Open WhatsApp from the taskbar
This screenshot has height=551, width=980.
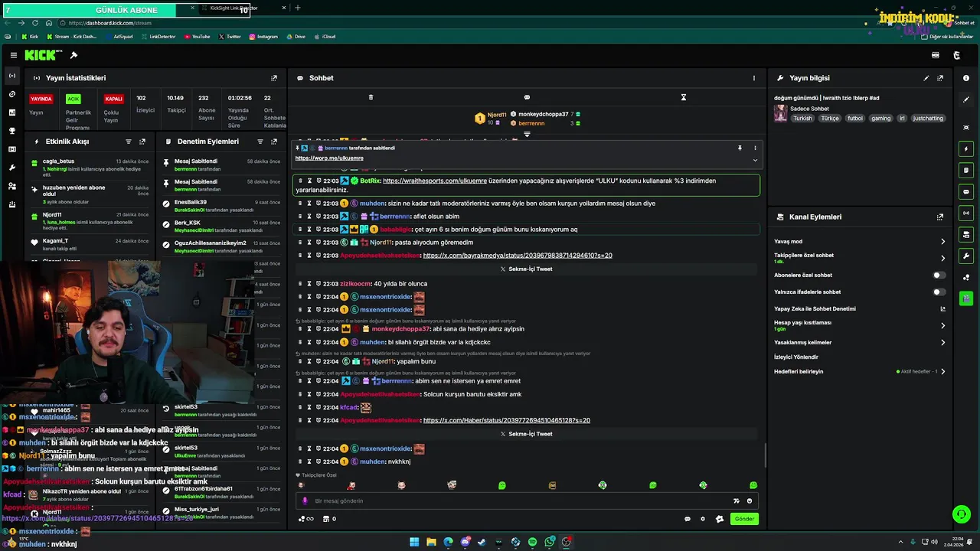coord(549,542)
